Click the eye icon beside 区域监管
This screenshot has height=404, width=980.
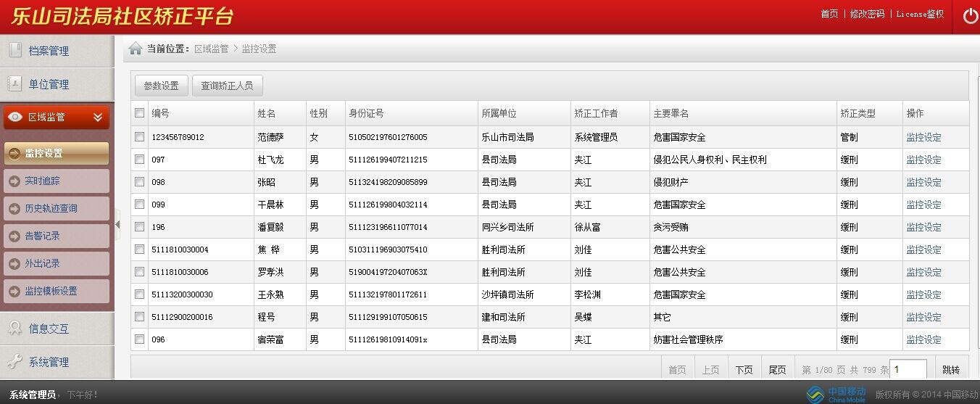coord(14,117)
